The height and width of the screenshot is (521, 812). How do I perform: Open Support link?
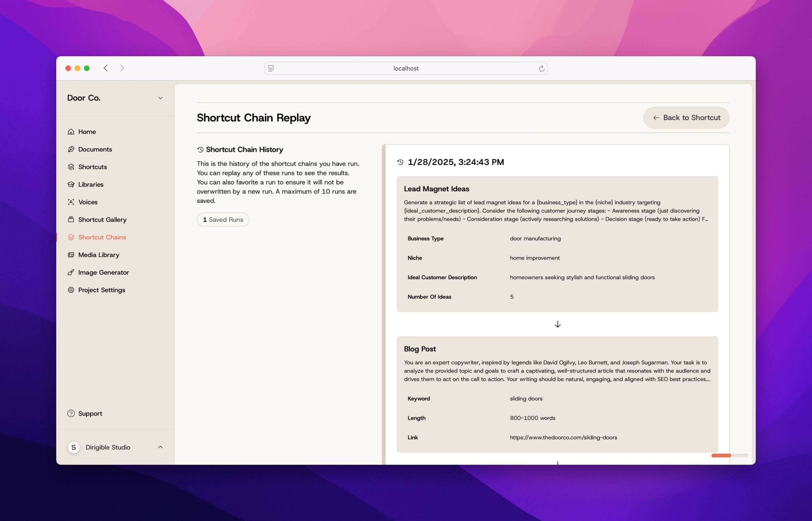pos(90,413)
